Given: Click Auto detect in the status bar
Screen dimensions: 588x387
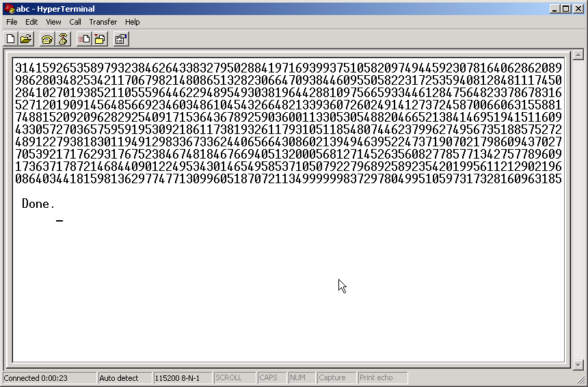Looking at the screenshot, I should (x=119, y=377).
